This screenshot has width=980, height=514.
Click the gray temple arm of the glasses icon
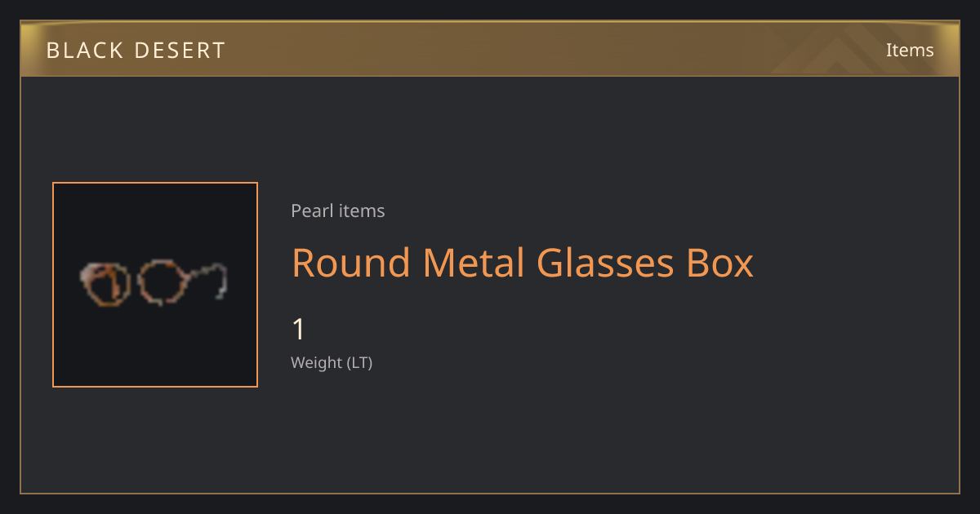tap(209, 278)
